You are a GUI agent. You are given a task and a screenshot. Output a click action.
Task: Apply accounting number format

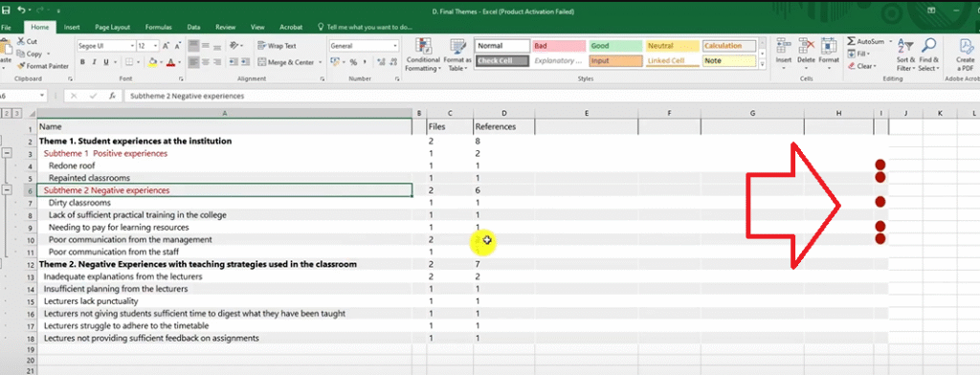tap(335, 62)
